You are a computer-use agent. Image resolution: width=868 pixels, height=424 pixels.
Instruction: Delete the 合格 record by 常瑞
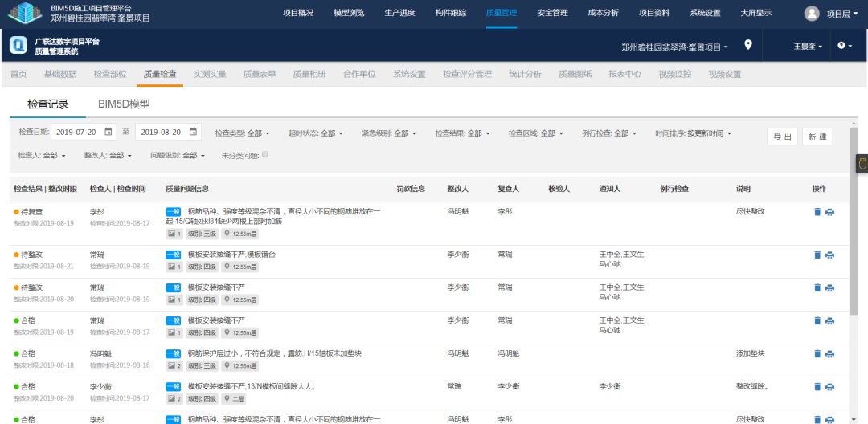point(817,320)
